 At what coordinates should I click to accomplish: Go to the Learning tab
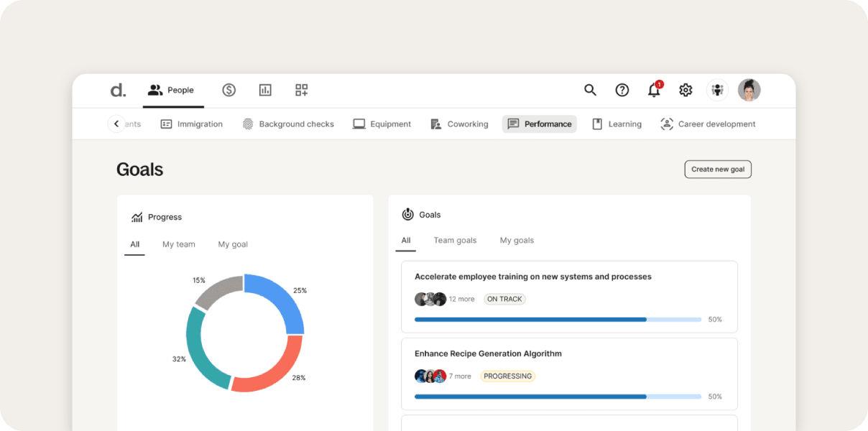coord(617,124)
